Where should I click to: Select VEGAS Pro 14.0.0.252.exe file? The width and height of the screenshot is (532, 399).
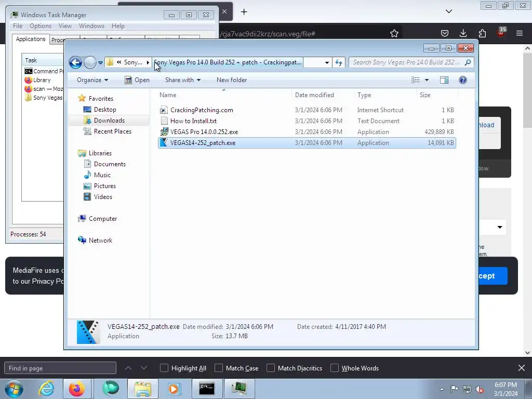[204, 131]
